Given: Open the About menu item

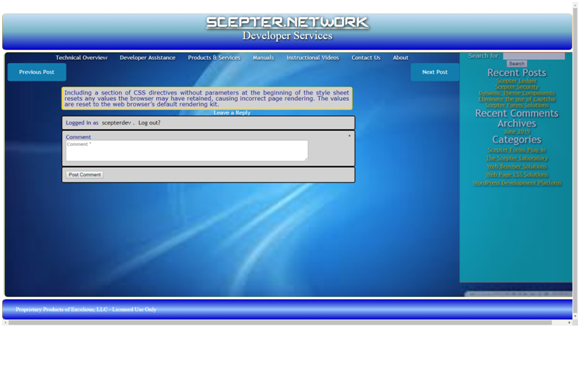Looking at the screenshot, I should click(401, 58).
